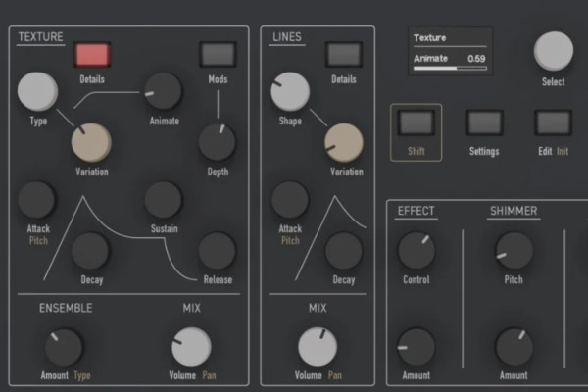Toggle the Lines Details button
The image size is (588, 392).
[344, 55]
